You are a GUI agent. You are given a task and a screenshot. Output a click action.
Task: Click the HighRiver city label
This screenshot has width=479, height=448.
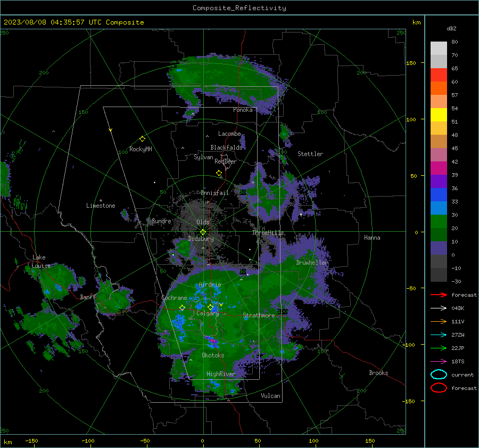(220, 374)
